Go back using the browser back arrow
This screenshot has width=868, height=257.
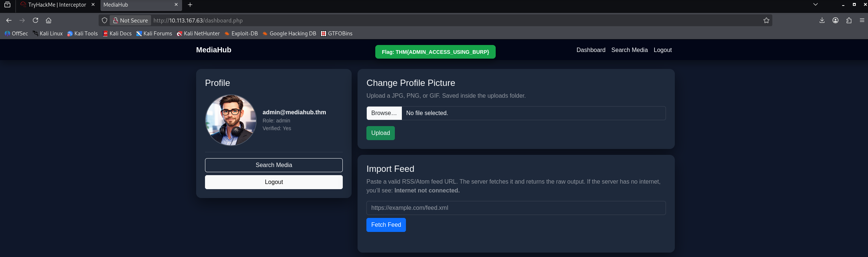click(x=9, y=20)
